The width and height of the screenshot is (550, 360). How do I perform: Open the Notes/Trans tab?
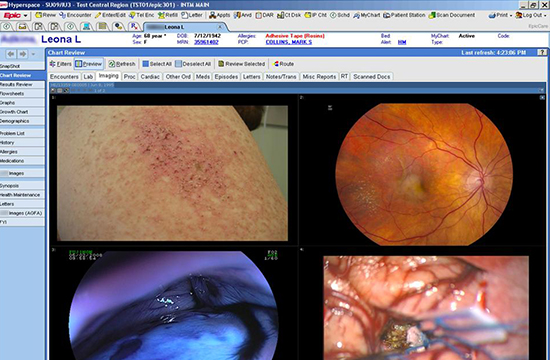pos(281,76)
